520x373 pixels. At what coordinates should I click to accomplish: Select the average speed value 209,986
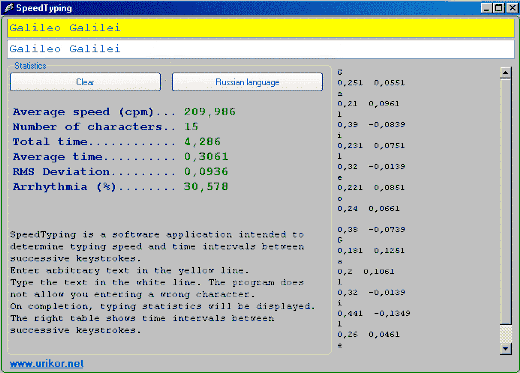210,112
